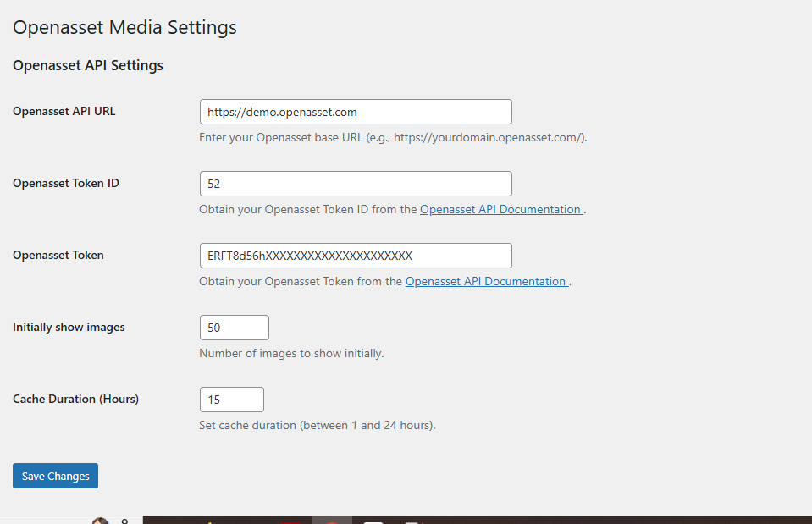Click the base URL help text
Image resolution: width=812 pixels, height=524 pixels.
click(393, 137)
